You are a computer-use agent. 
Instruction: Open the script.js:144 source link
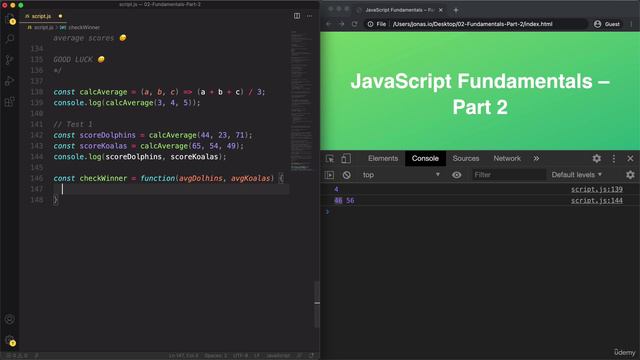coord(596,200)
